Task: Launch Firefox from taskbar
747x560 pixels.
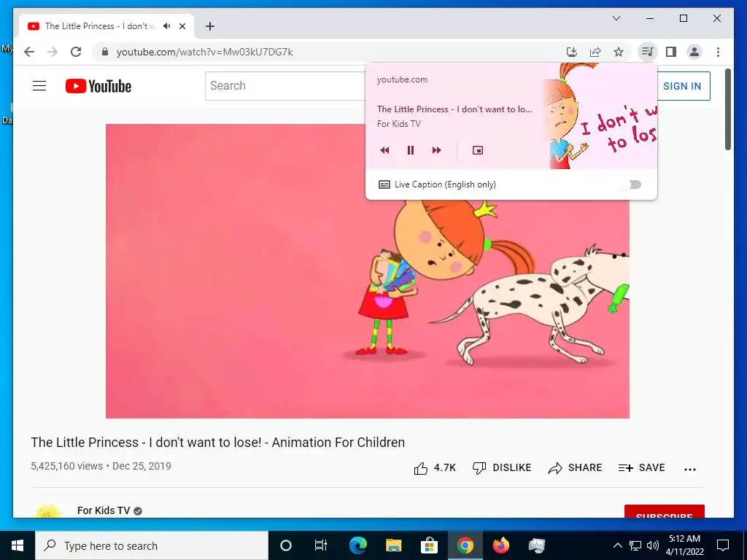Action: click(x=500, y=545)
